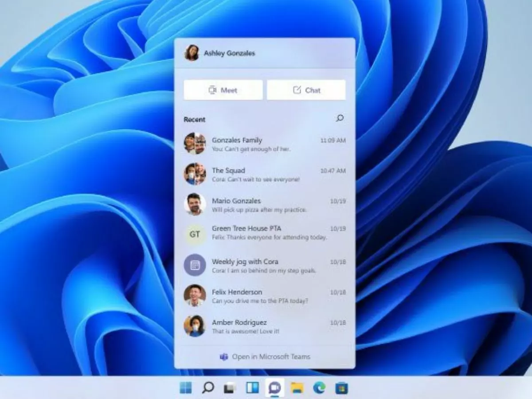Open search in the Recent chats panel
This screenshot has width=532, height=399.
(x=339, y=118)
